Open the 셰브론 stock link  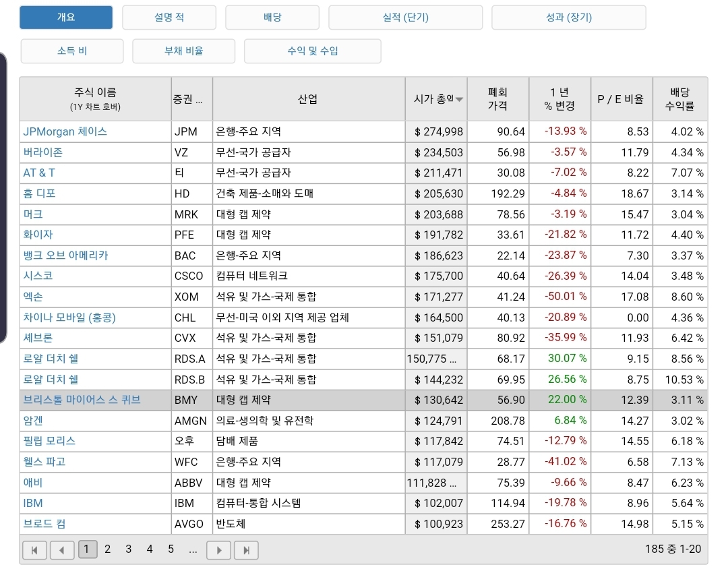[38, 338]
